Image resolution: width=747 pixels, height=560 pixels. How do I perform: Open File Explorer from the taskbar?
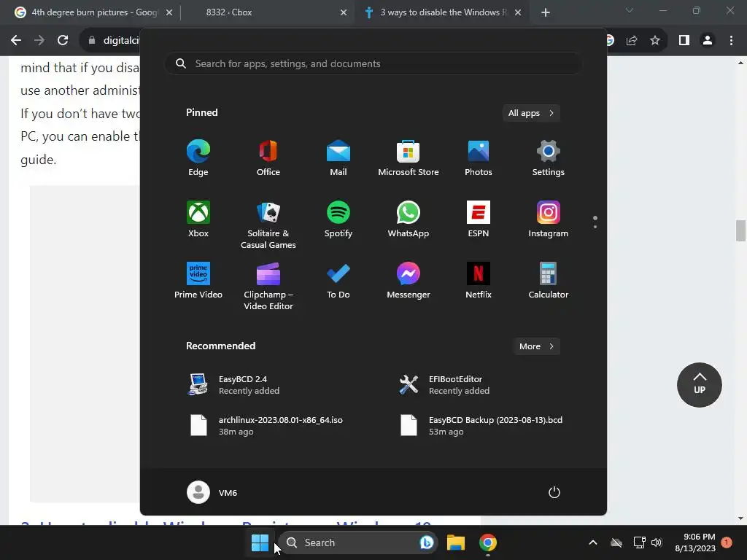(456, 542)
